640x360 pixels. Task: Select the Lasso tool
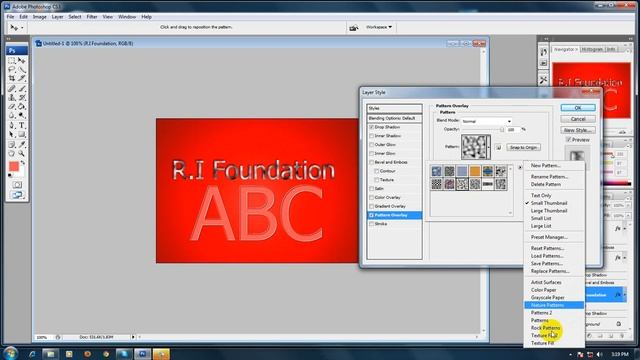12,70
